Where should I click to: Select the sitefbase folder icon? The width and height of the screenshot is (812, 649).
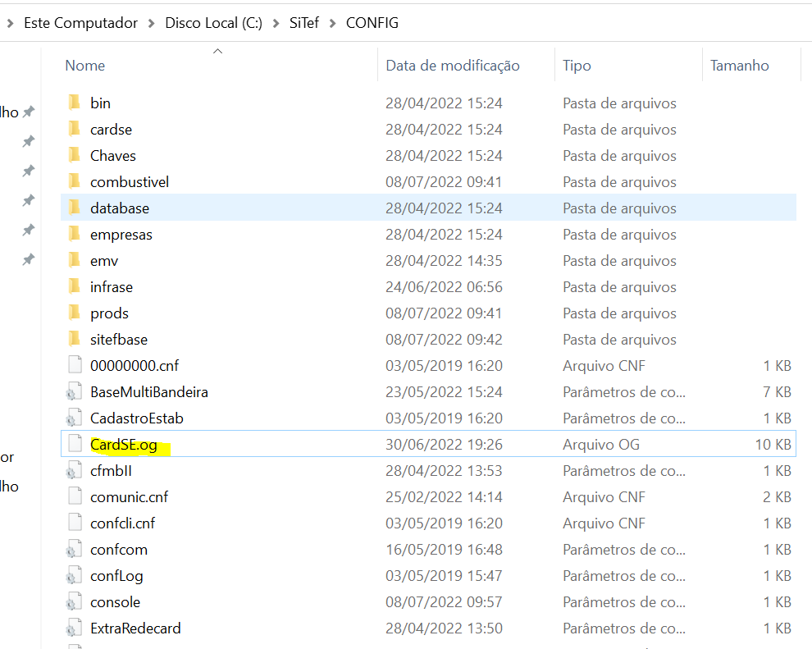[75, 339]
